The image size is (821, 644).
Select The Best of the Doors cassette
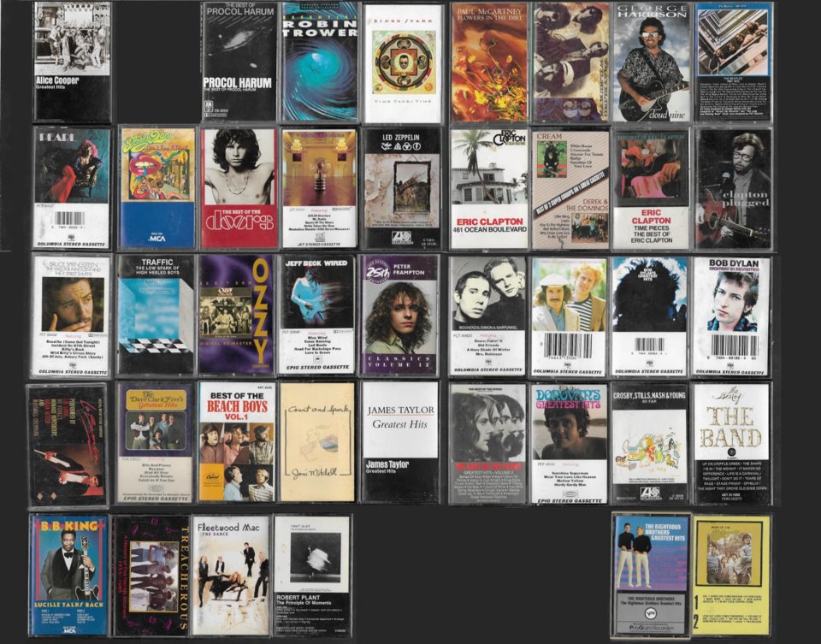pyautogui.click(x=239, y=188)
